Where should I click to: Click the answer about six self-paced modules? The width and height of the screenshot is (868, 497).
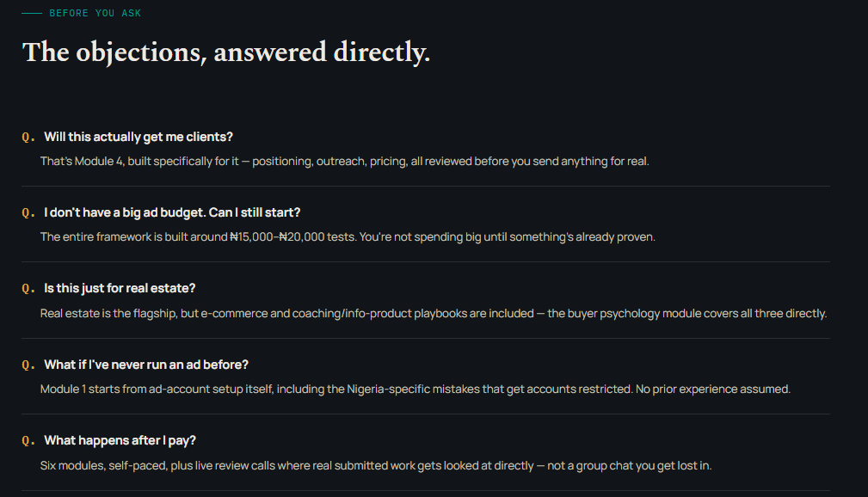tap(376, 465)
